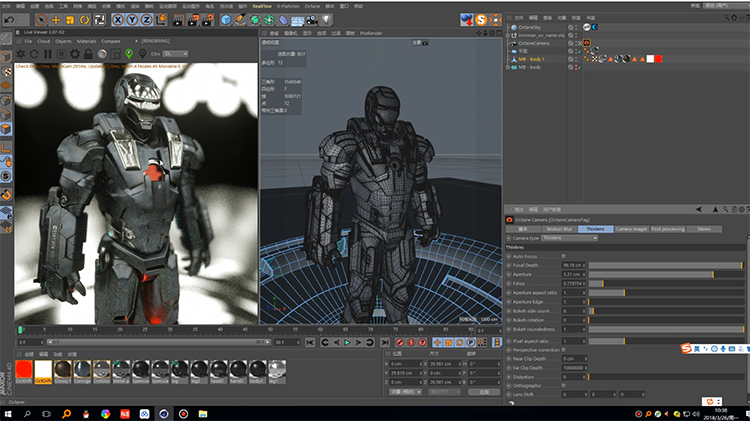
Task: Adjust the Aperture slider
Action: tap(666, 274)
